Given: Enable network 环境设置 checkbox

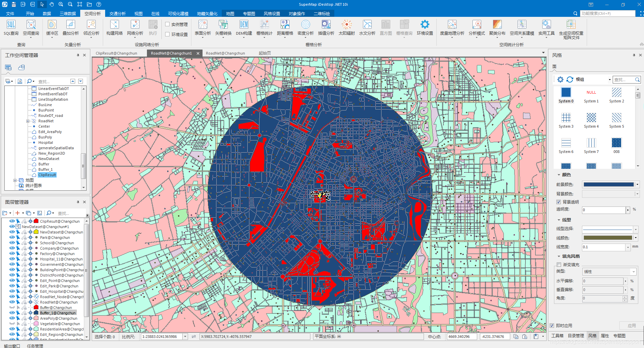Looking at the screenshot, I should [x=167, y=34].
